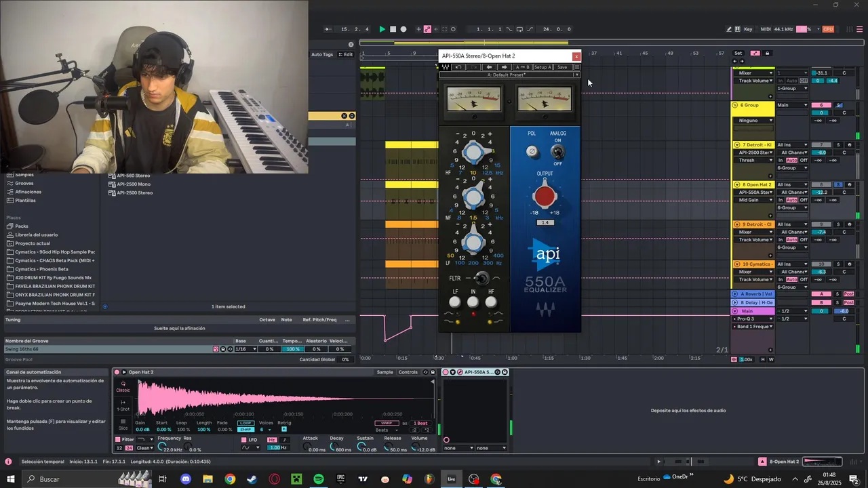
Task: Toggle the IN bypass button on the EQ
Action: click(x=473, y=302)
